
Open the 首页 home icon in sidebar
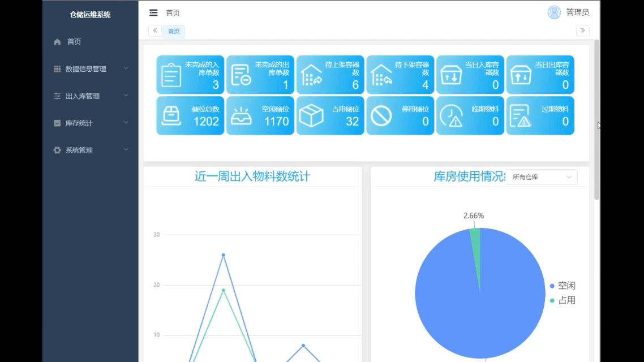click(x=57, y=42)
